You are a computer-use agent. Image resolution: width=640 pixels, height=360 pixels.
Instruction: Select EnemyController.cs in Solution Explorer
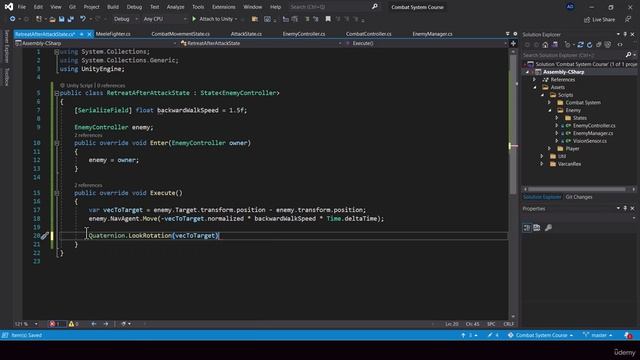coord(594,126)
